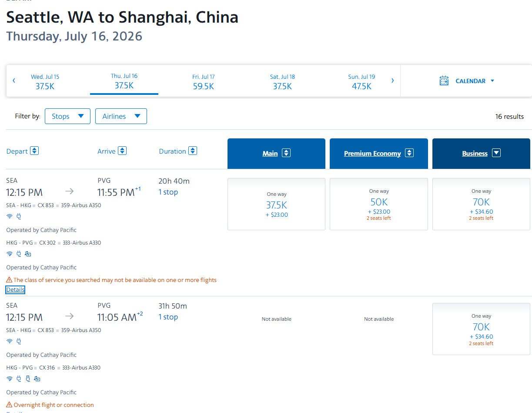Click arrival time 11:05 AM +2
This screenshot has width=532, height=413.
pos(120,317)
